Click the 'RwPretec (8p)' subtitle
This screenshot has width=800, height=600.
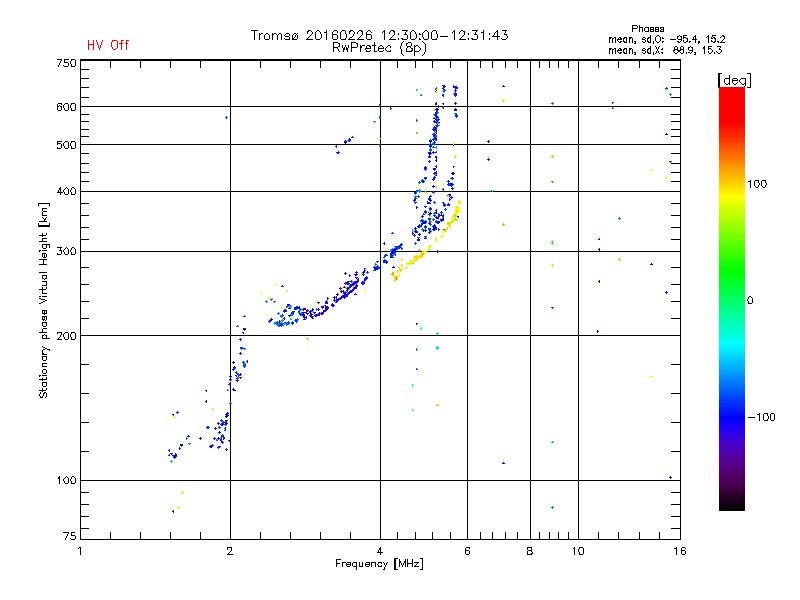point(379,48)
